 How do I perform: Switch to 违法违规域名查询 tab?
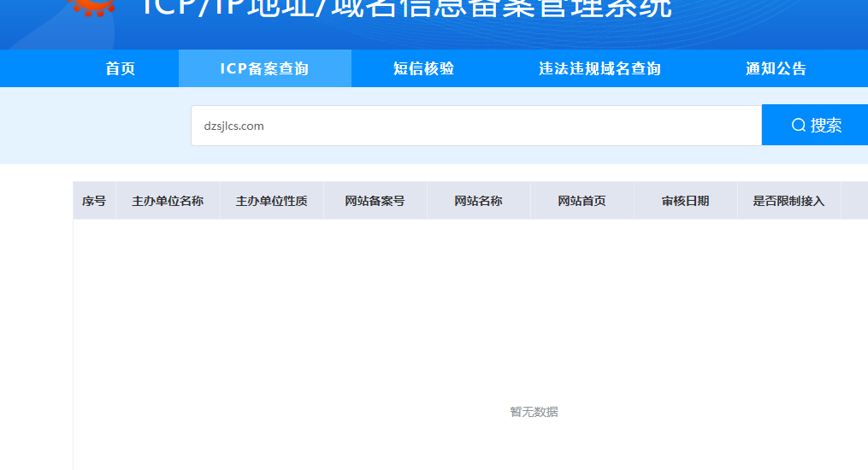[599, 69]
